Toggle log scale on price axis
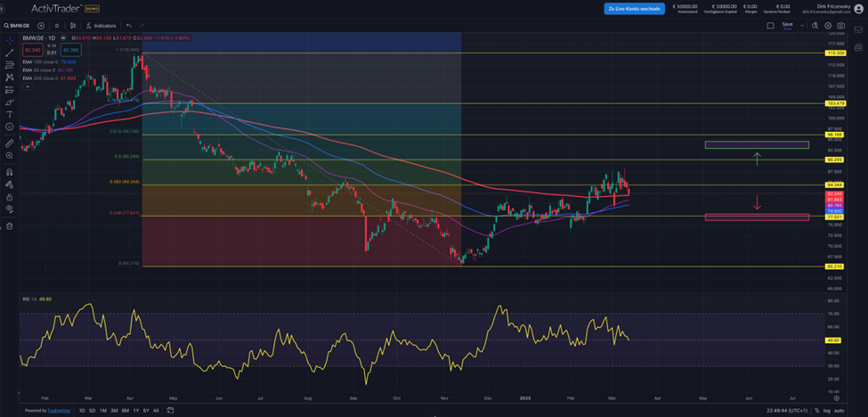 pos(826,411)
